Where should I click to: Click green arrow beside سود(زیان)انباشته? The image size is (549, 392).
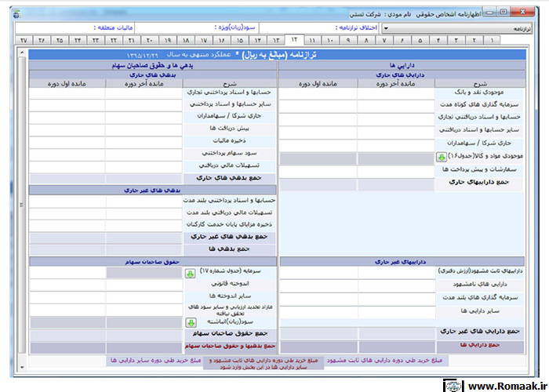pos(191,323)
